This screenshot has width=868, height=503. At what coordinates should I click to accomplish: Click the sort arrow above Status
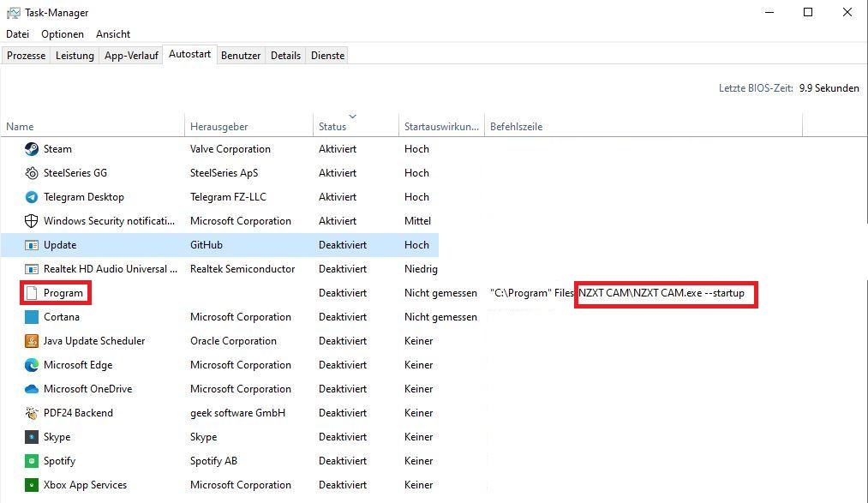353,117
